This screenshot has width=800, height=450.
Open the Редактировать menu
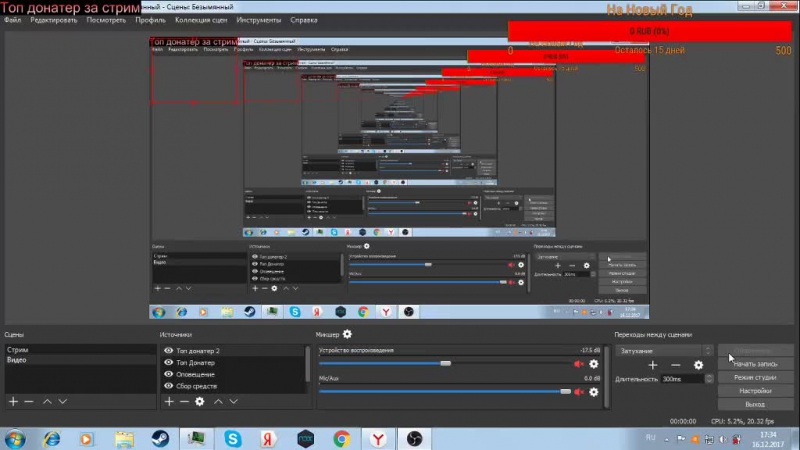pyautogui.click(x=54, y=20)
